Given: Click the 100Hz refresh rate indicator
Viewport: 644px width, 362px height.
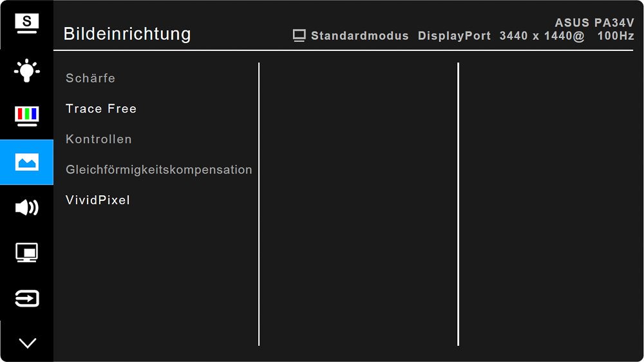Looking at the screenshot, I should (616, 35).
